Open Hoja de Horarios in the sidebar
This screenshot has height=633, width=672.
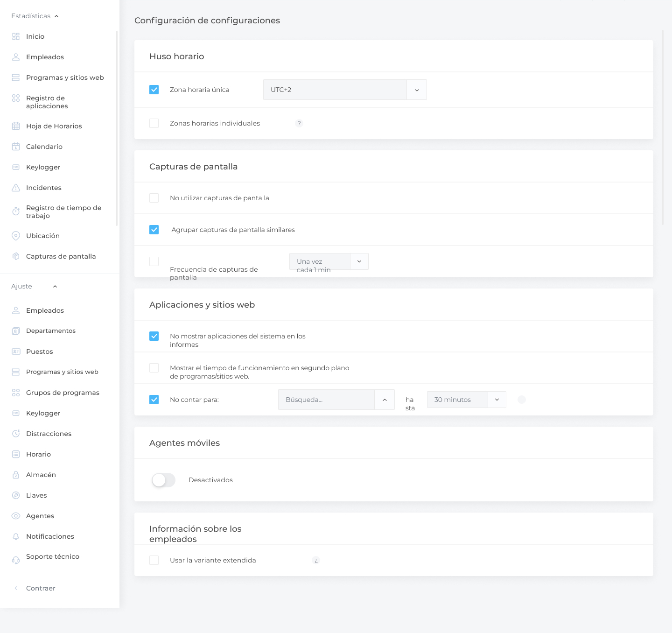54,126
